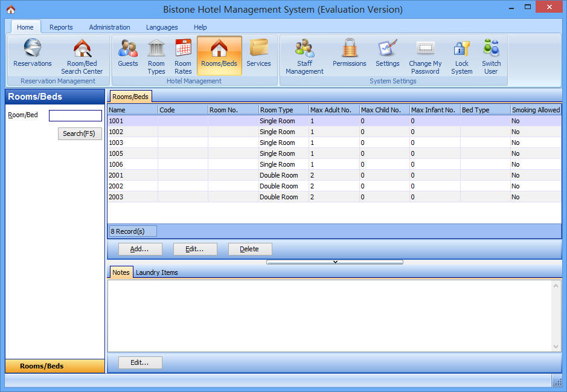Open Staff Management icon

[304, 56]
